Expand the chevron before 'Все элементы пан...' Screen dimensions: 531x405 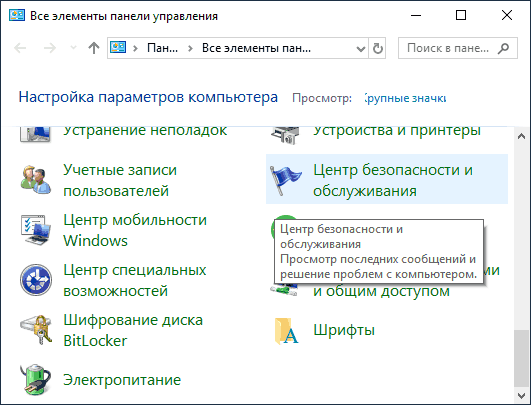[x=190, y=48]
